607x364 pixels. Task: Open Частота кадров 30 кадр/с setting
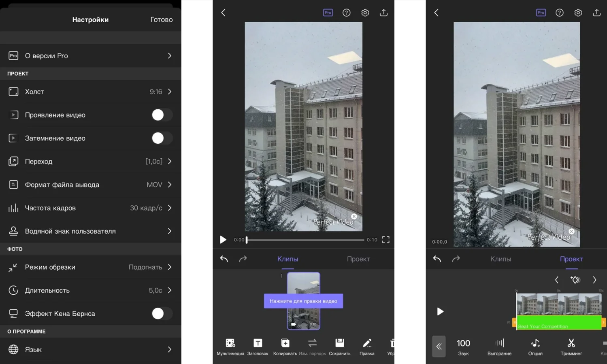(90, 208)
